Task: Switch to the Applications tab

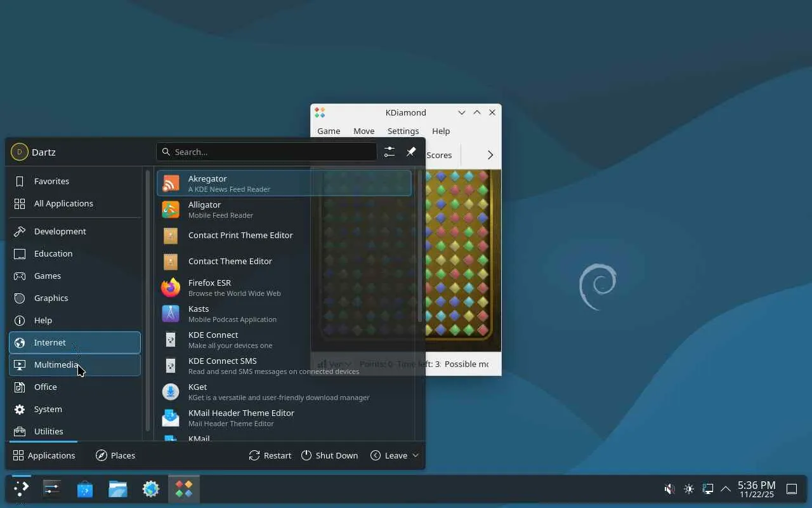Action: pos(44,455)
